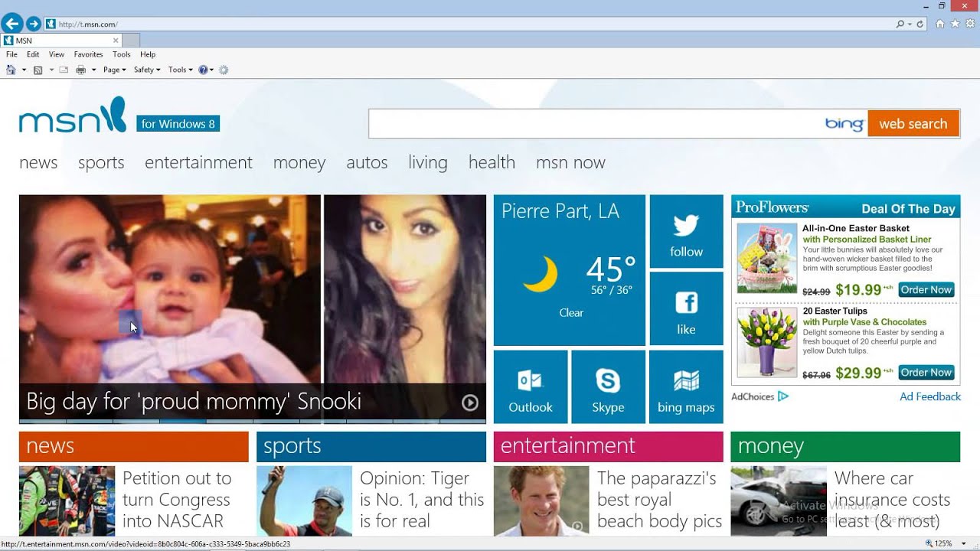Expand the command bar Home dropdown arrow
The width and height of the screenshot is (980, 551).
(24, 70)
